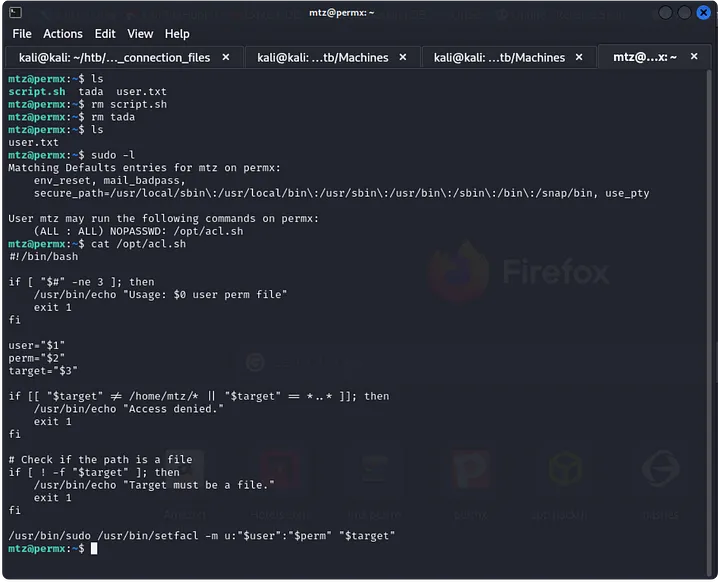Close the terminal window
720x583 pixels.
[704, 13]
